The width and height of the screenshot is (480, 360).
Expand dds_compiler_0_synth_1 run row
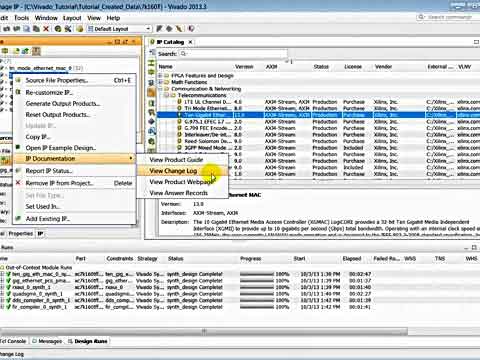[2, 300]
